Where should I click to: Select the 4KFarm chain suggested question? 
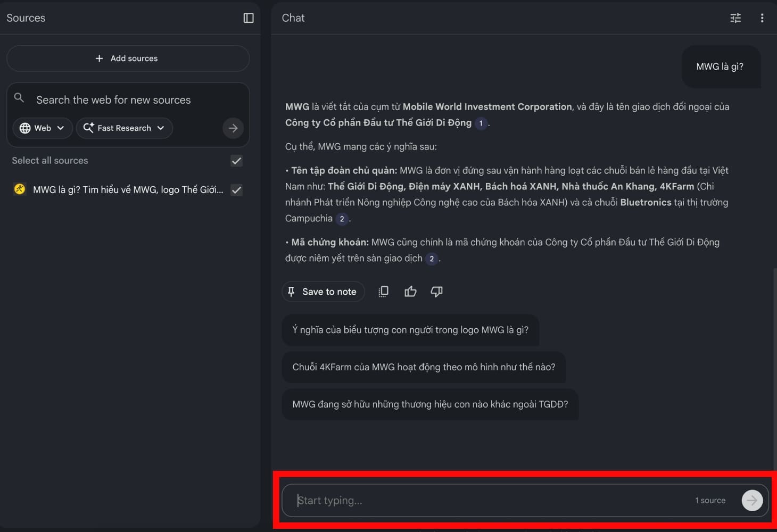click(x=423, y=367)
